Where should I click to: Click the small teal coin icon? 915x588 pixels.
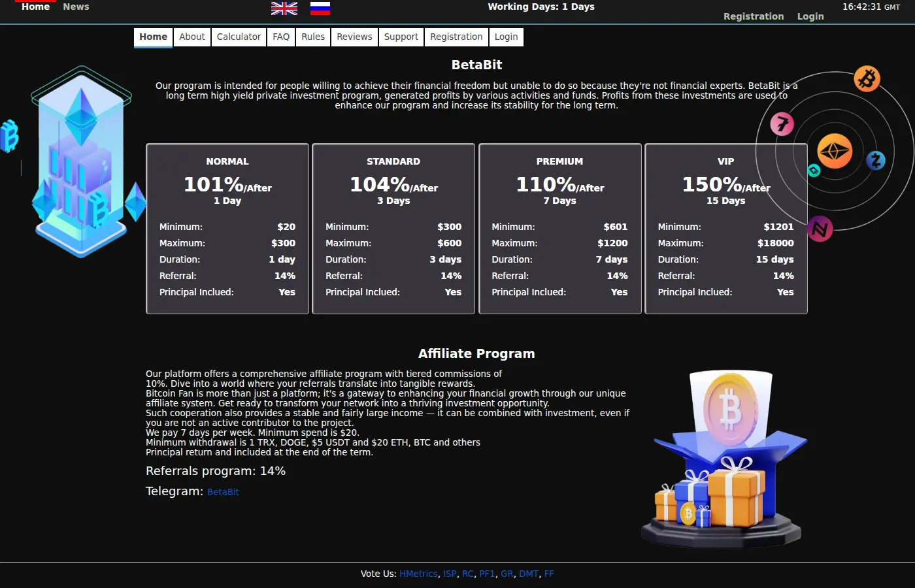pyautogui.click(x=814, y=171)
